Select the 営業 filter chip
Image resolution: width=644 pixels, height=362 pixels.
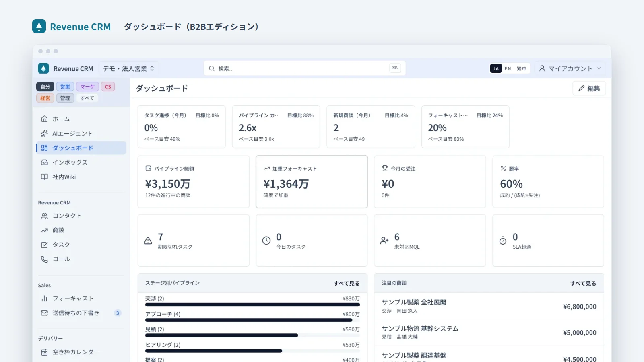[x=65, y=87]
